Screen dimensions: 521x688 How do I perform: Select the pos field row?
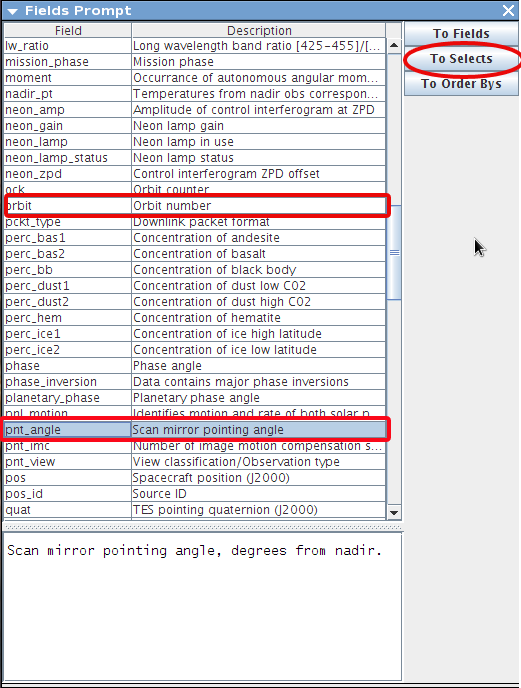coord(195,478)
